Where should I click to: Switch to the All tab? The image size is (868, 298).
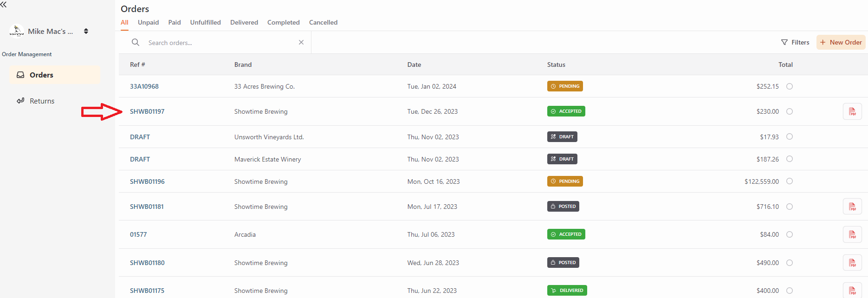[124, 22]
